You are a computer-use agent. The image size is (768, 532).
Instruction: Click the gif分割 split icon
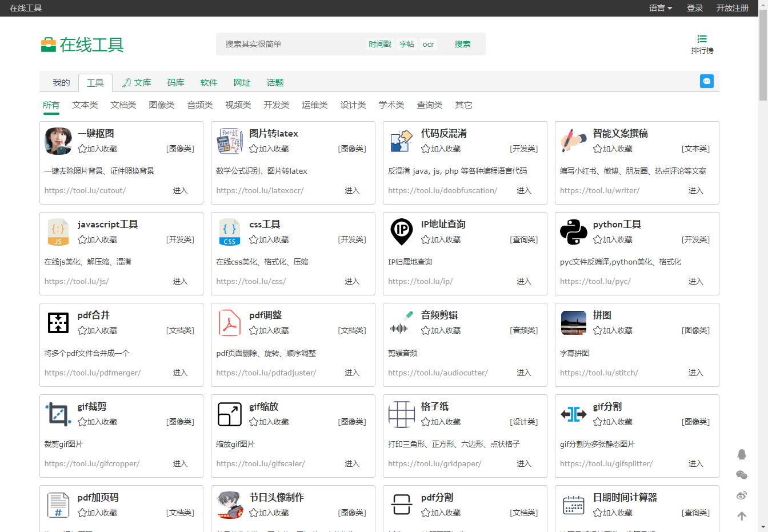(574, 414)
